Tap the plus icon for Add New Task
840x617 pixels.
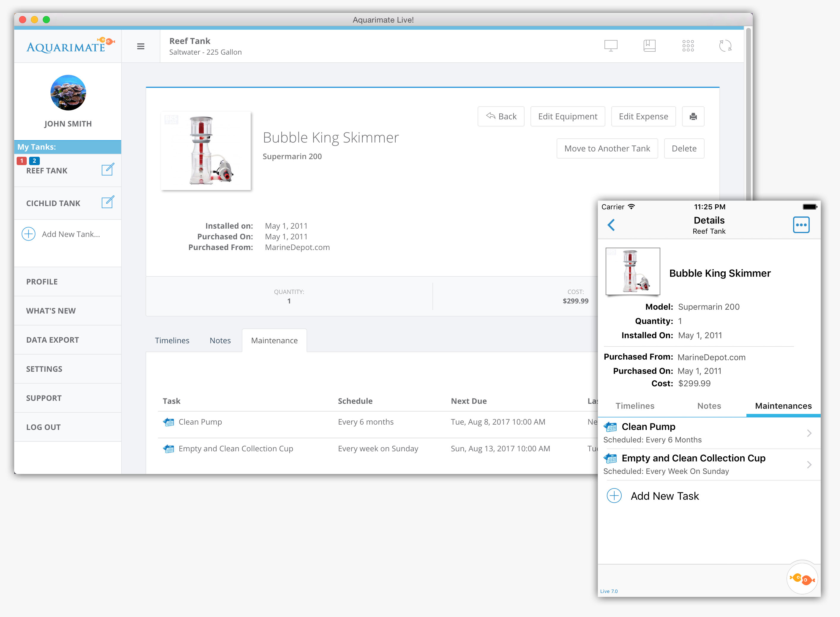(x=614, y=496)
